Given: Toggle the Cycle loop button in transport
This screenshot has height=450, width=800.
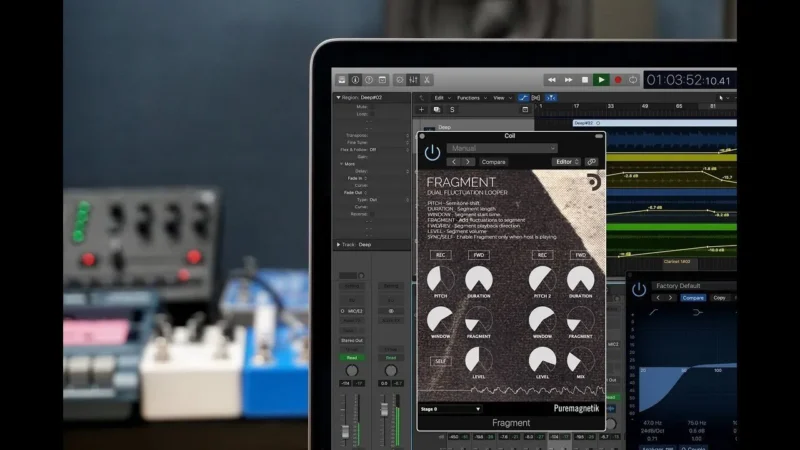Looking at the screenshot, I should pyautogui.click(x=632, y=80).
